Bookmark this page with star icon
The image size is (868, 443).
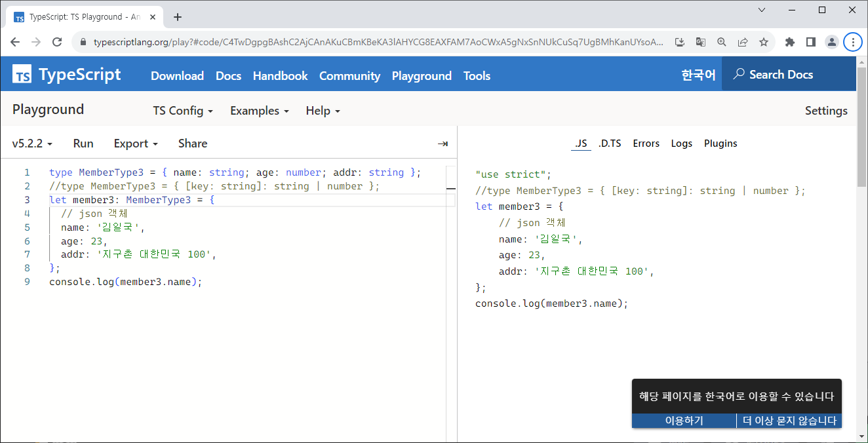(x=764, y=42)
